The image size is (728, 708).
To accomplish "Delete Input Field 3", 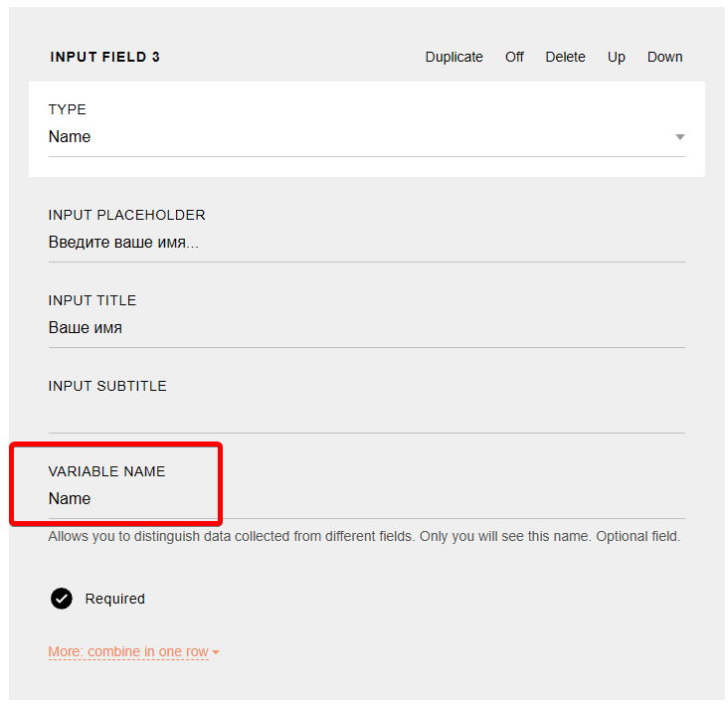I will point(565,57).
